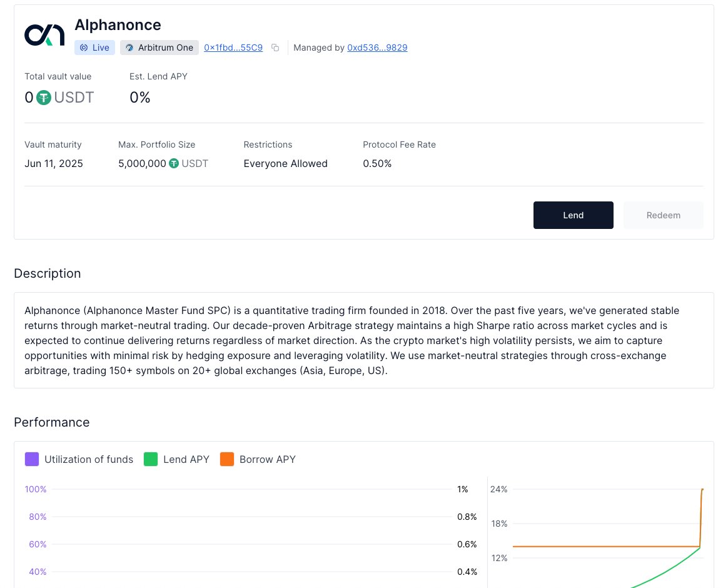
Task: Toggle the green Lend APY swatch
Action: tap(151, 459)
